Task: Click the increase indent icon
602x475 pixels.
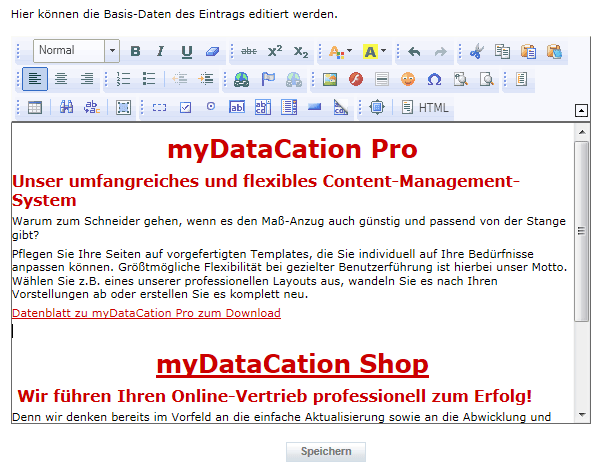Action: [206, 79]
